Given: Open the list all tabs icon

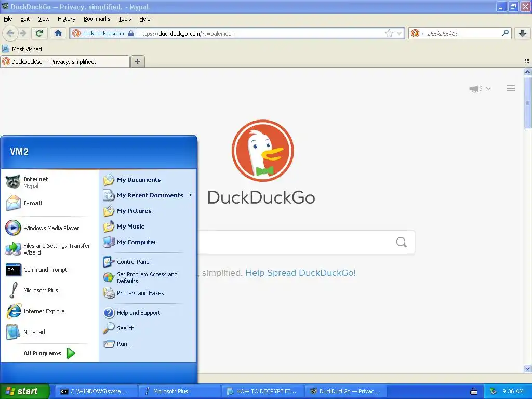Looking at the screenshot, I should point(527,61).
